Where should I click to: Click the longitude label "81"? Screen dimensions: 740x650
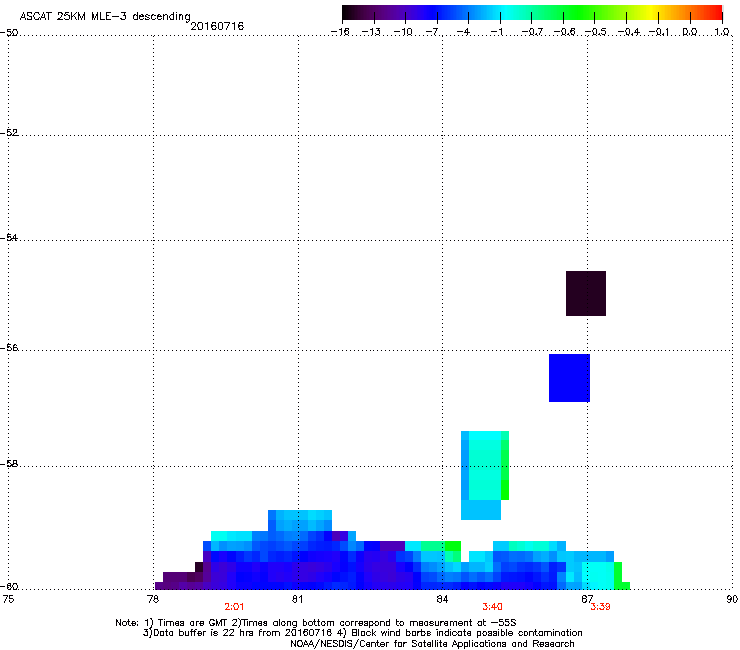click(x=297, y=599)
